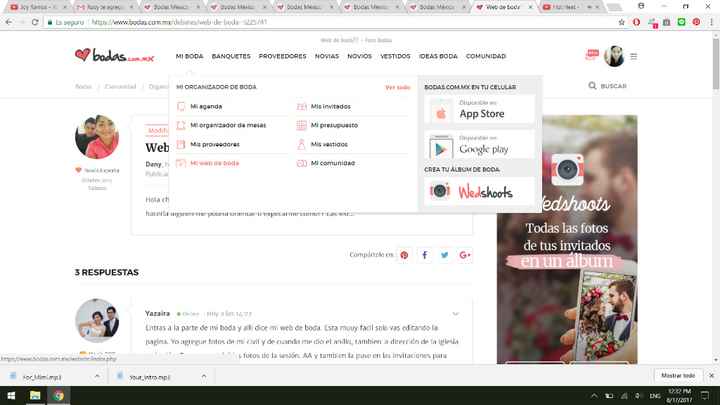Expand options chevron on Yazaira's reply
Screen dimensions: 720x405
(456, 314)
